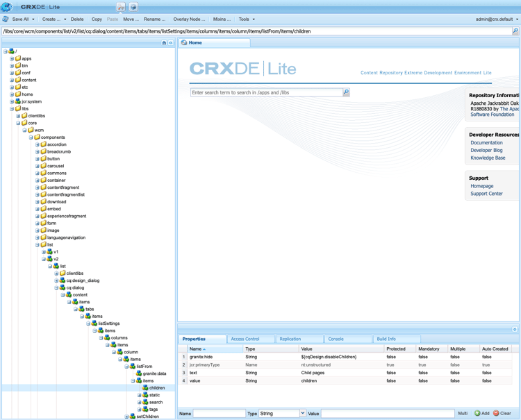Click the cq:dialog node icon

pyautogui.click(x=63, y=287)
